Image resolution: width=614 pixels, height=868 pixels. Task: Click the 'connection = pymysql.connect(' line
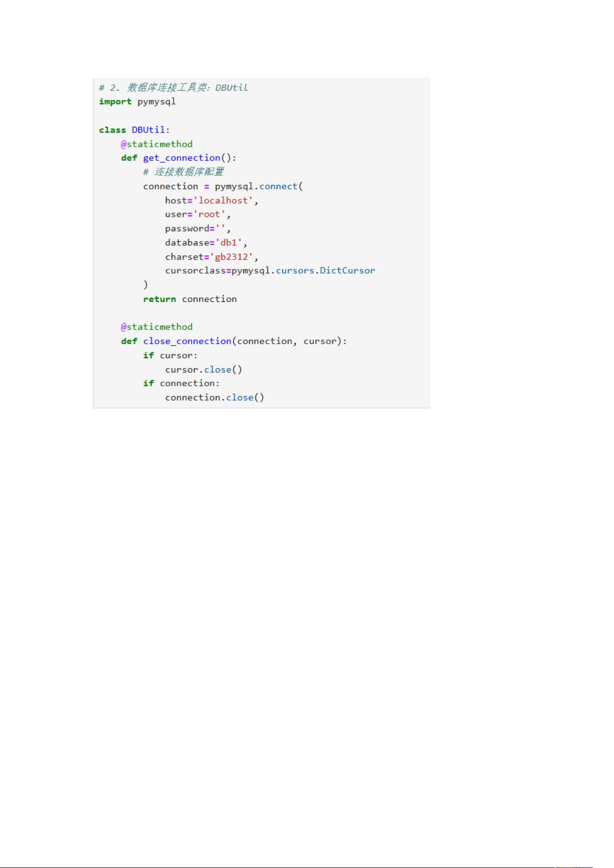click(x=223, y=186)
